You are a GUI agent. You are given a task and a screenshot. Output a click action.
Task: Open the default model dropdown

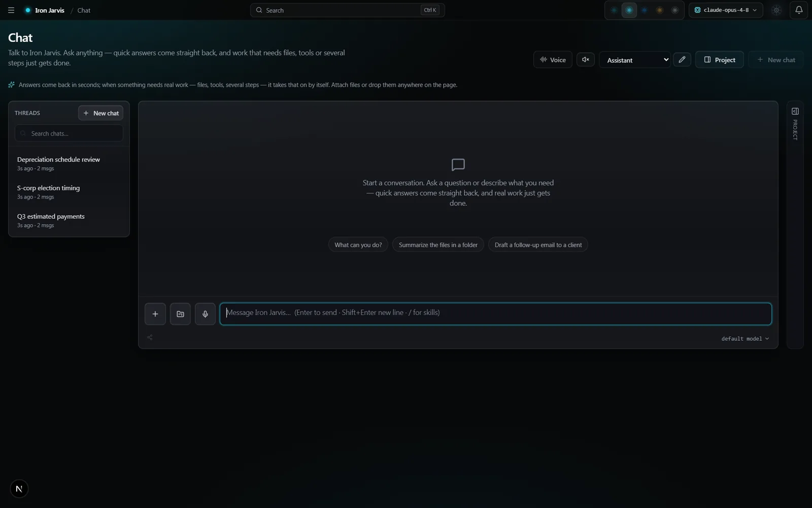coord(745,339)
